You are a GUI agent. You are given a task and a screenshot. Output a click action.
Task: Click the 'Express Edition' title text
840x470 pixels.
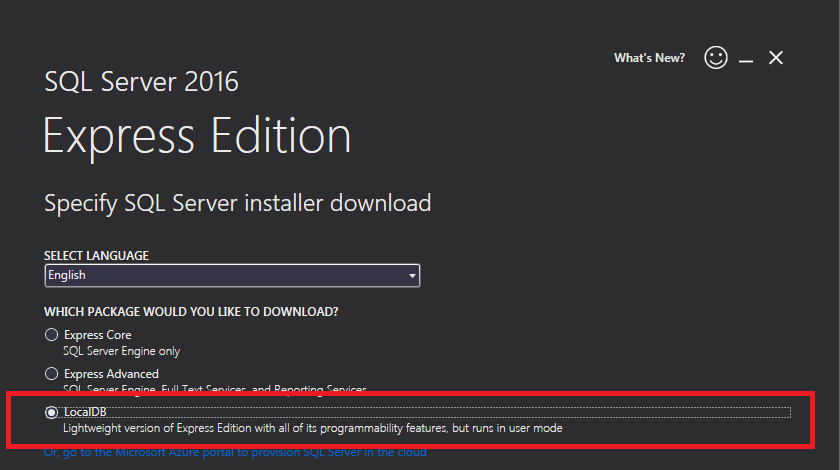[x=197, y=136]
